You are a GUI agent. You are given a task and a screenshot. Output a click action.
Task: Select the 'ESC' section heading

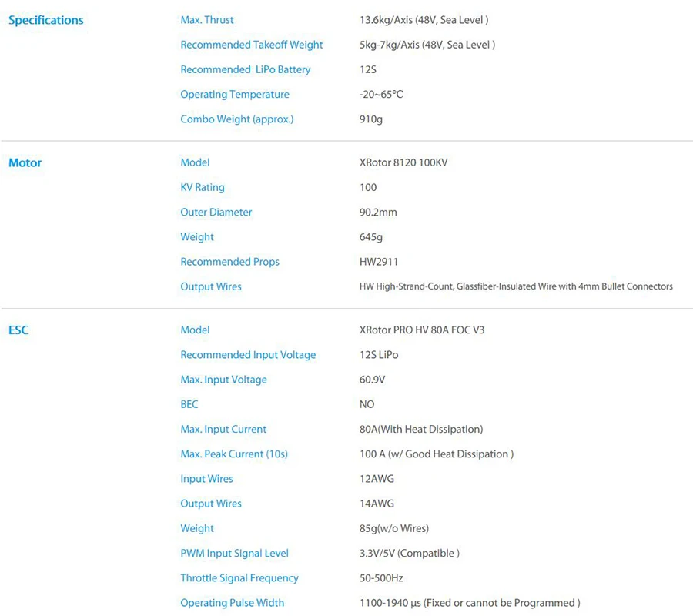coord(18,330)
